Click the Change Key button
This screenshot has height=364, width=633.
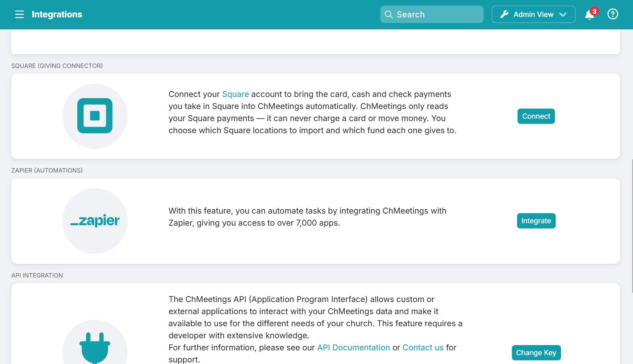[x=536, y=353]
